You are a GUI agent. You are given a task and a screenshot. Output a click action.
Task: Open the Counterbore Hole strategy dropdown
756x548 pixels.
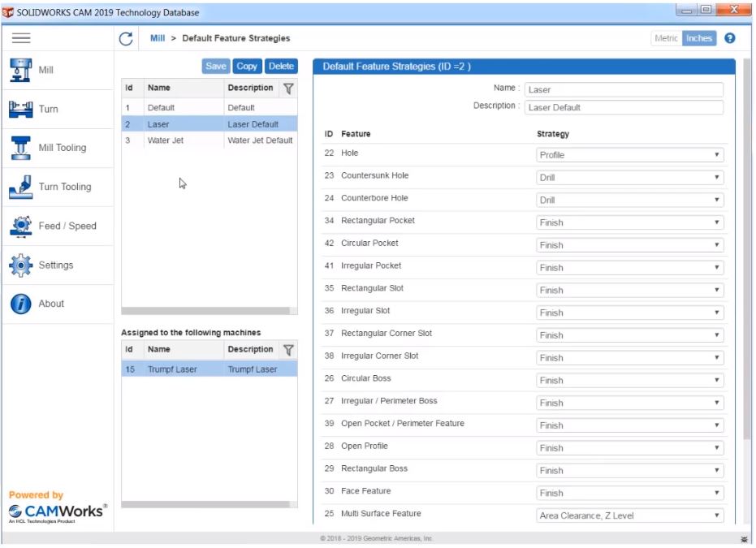click(x=631, y=200)
